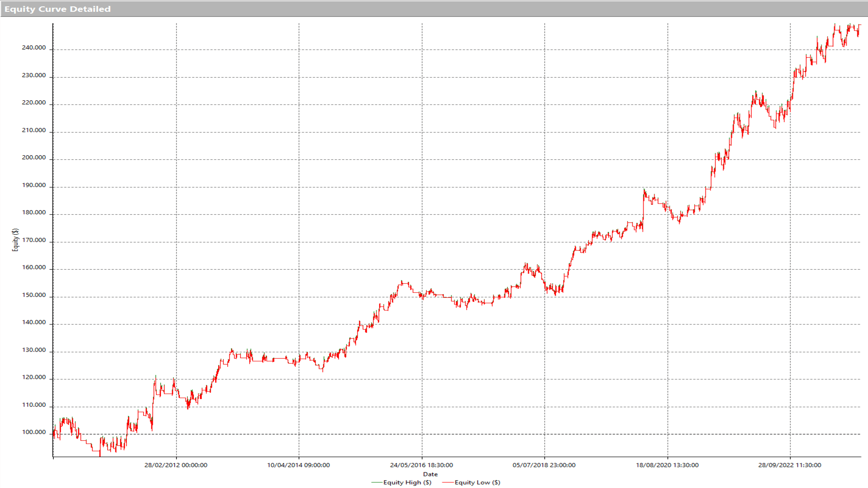Click the Date axis title
This screenshot has width=868, height=488.
(x=430, y=474)
